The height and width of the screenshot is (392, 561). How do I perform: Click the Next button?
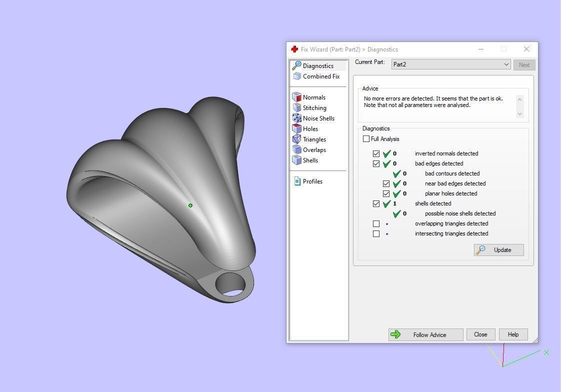pos(524,64)
